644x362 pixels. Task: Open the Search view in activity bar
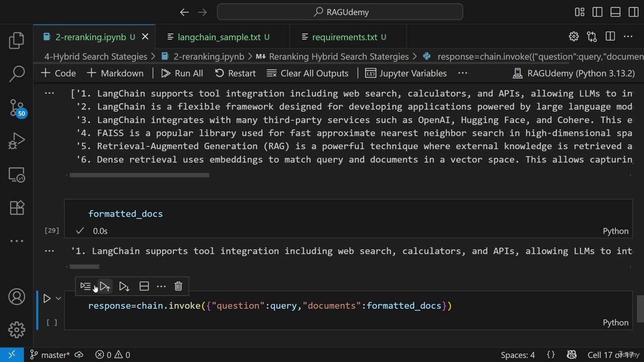(x=17, y=74)
